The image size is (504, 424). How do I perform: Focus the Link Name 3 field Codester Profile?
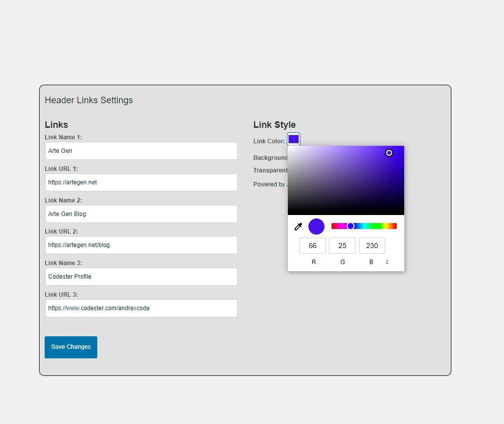point(141,277)
